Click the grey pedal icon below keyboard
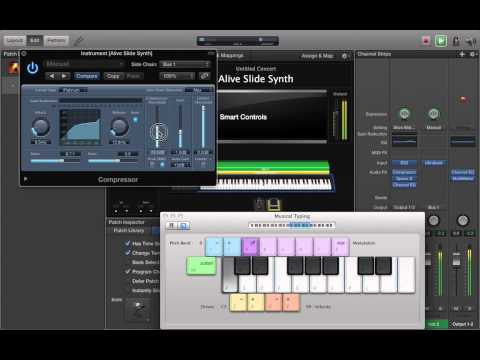This screenshot has width=480, height=360. pos(259,205)
